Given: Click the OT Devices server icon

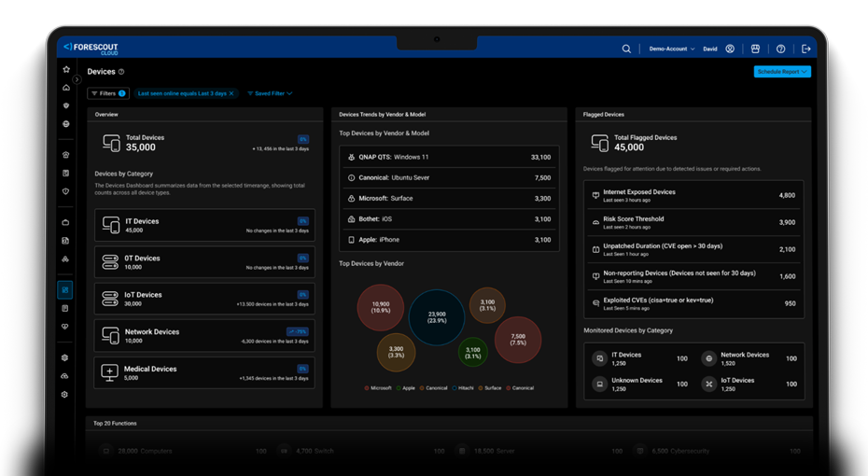Looking at the screenshot, I should tap(110, 261).
